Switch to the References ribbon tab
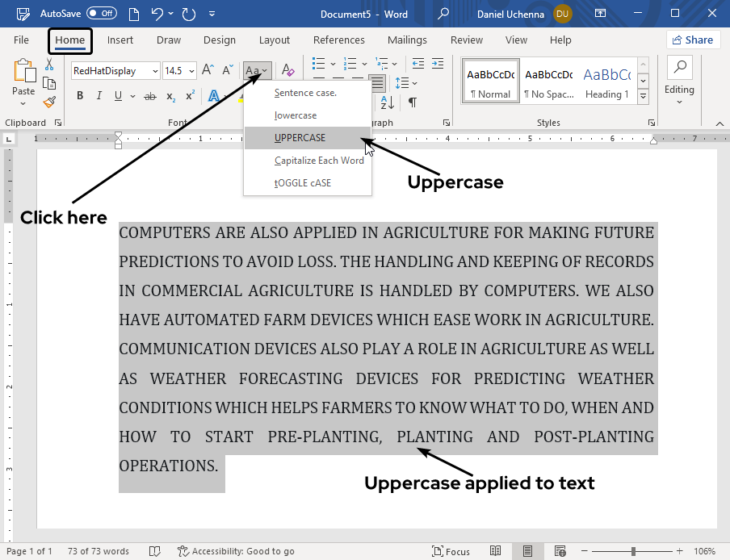Image resolution: width=730 pixels, height=560 pixels. point(338,40)
